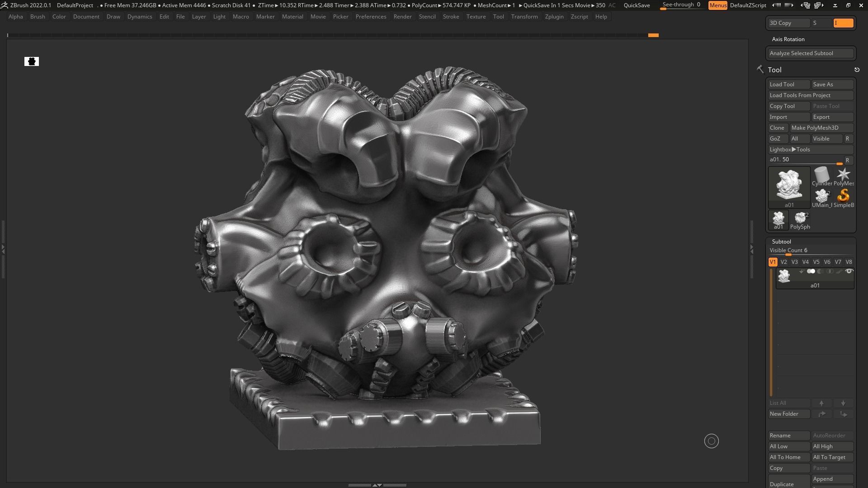Click the New Folder button
Image resolution: width=868 pixels, height=488 pixels.
point(789,414)
